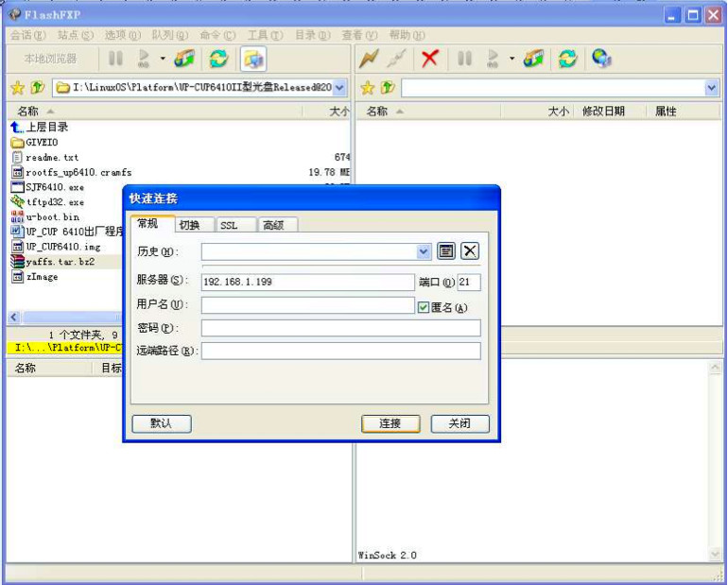Select the GIVEIO folder
The height and width of the screenshot is (585, 728).
coord(34,142)
